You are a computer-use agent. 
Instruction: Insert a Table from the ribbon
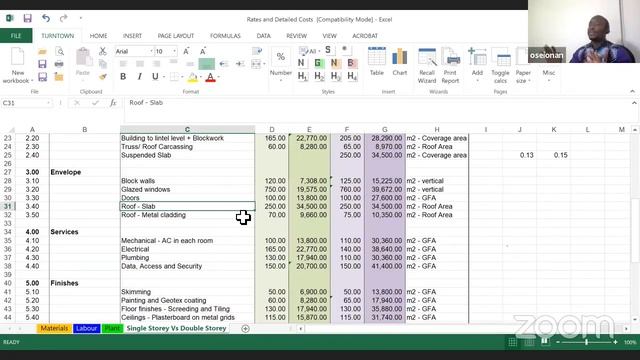point(377,61)
